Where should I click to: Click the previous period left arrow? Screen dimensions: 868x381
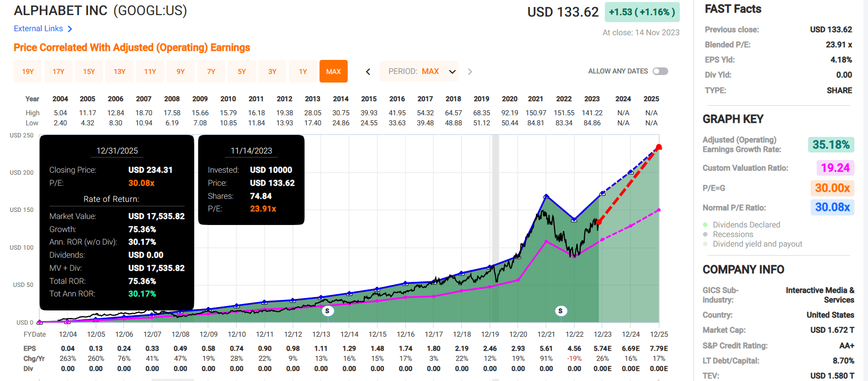[368, 71]
